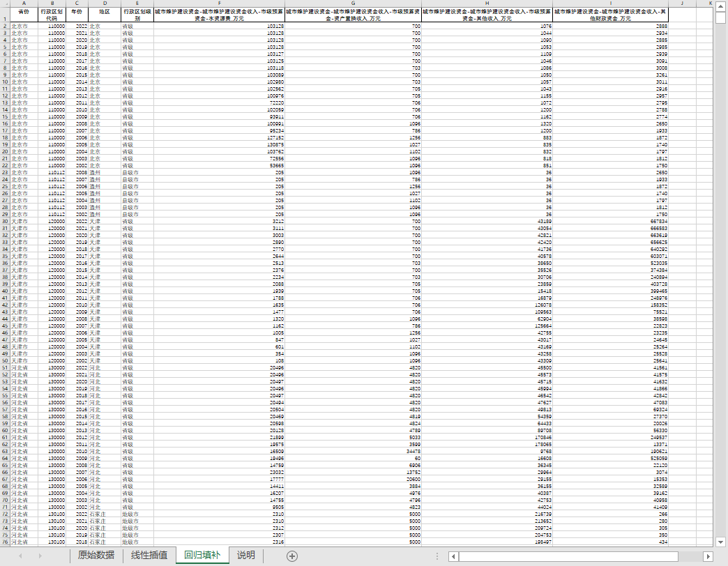Click the 其他收入_万元 header cell in column H
The width and height of the screenshot is (728, 566).
pos(487,15)
